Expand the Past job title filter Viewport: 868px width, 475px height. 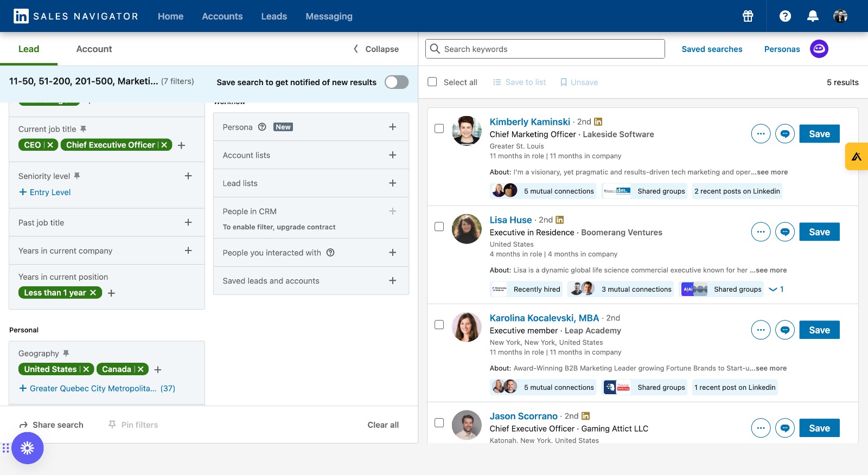click(188, 222)
